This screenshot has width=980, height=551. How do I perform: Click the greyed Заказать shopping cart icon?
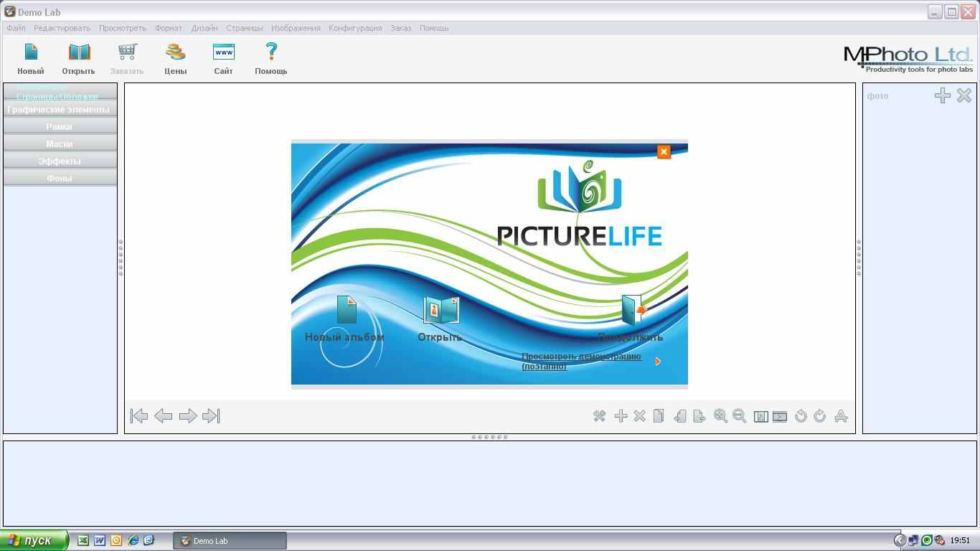click(x=127, y=52)
